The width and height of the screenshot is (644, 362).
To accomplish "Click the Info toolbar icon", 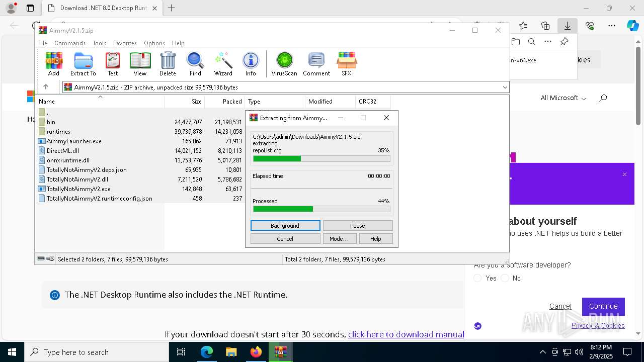I will [x=251, y=64].
